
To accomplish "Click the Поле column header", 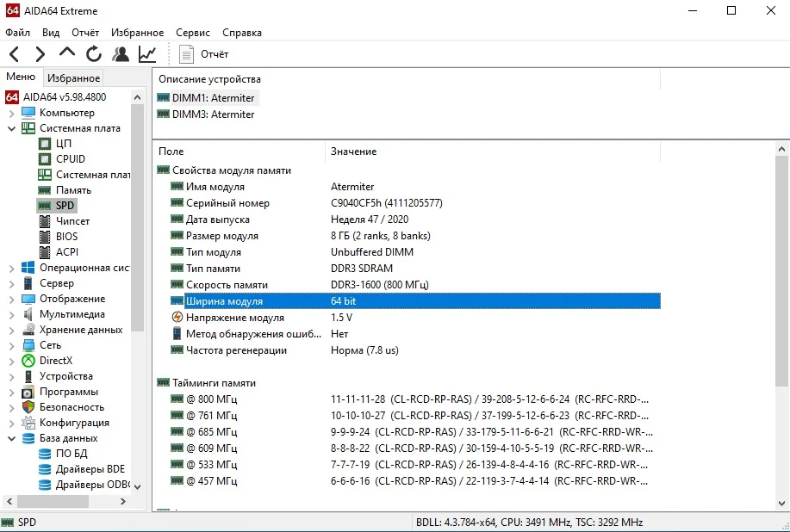I will pos(239,151).
